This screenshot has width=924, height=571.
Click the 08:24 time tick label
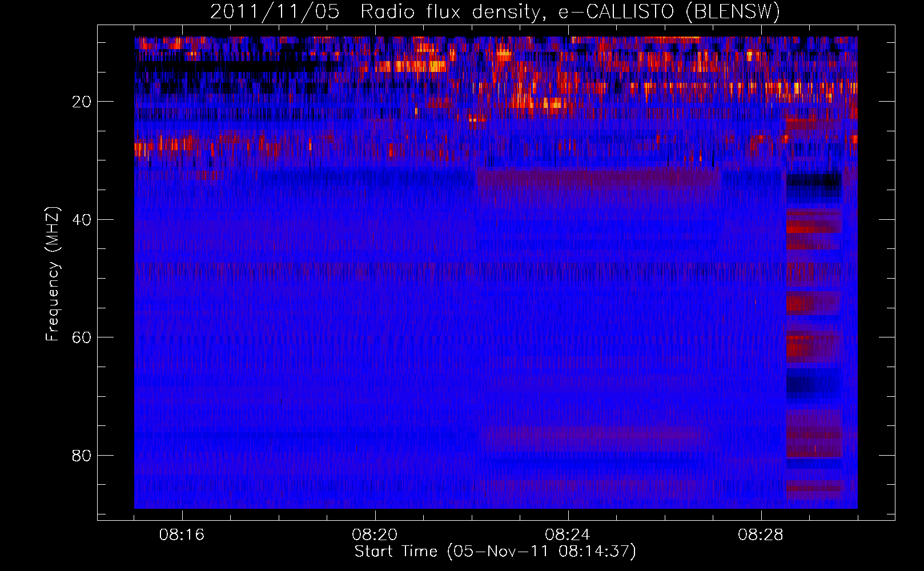click(x=568, y=535)
